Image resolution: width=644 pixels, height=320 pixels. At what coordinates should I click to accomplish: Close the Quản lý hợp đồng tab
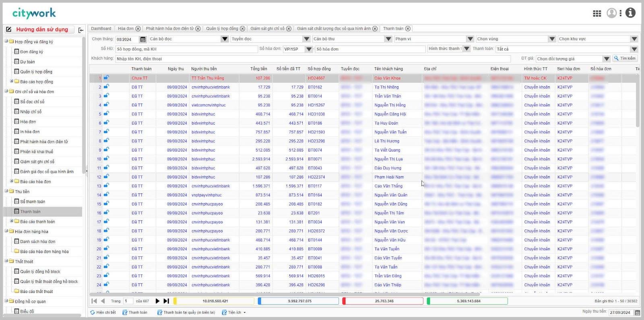point(242,29)
